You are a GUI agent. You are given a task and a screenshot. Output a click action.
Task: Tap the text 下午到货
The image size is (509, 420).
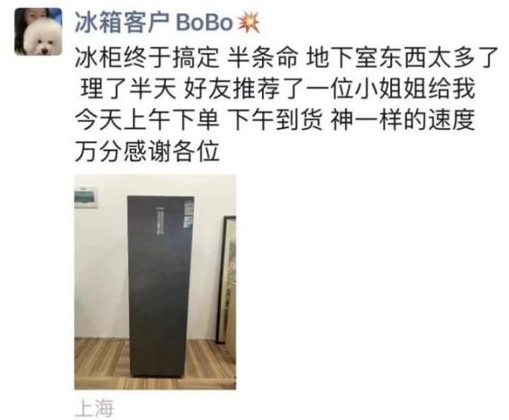[x=276, y=120]
